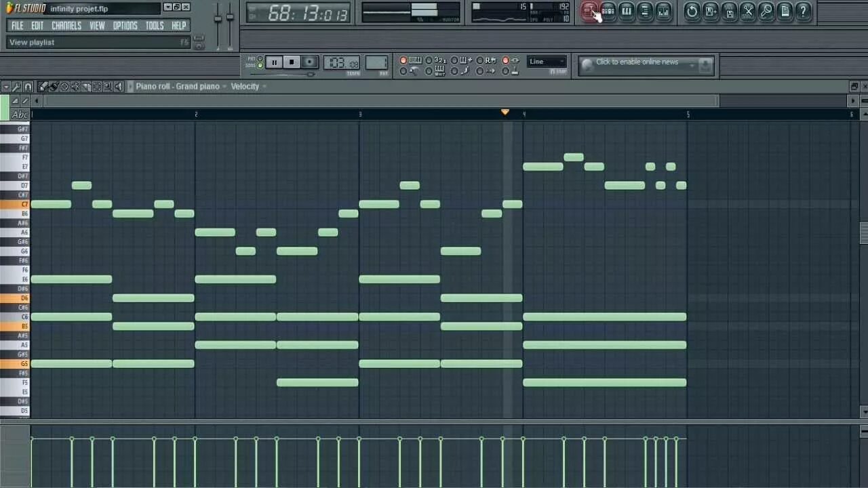Screen dimensions: 868x488
Task: Open the project info document icon
Action: [x=785, y=11]
